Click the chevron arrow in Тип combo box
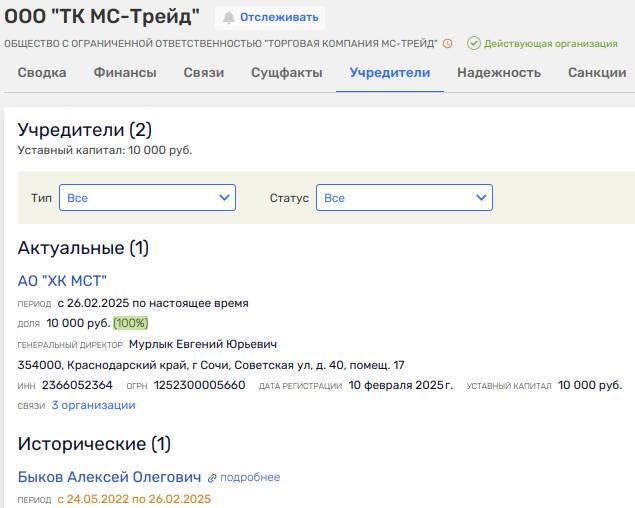 click(224, 198)
